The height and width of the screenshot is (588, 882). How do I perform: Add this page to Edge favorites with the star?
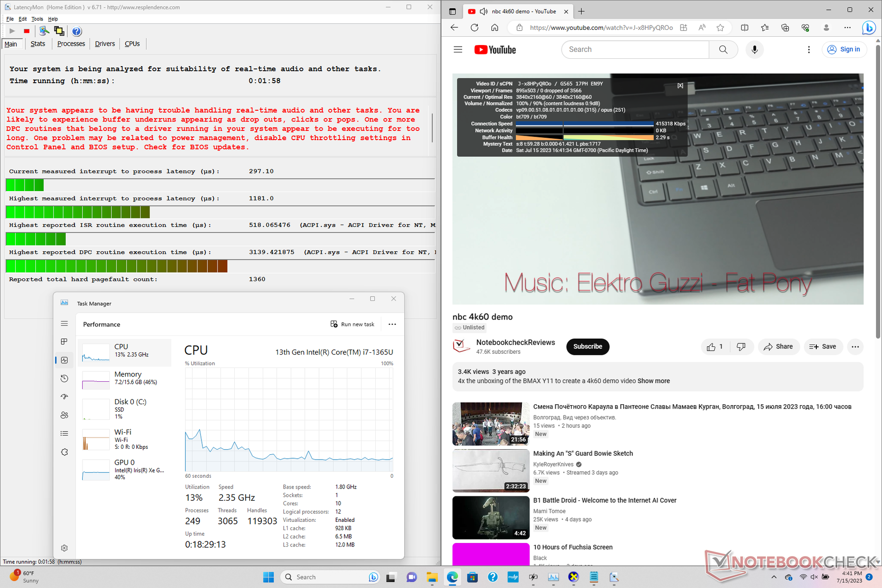tap(720, 27)
